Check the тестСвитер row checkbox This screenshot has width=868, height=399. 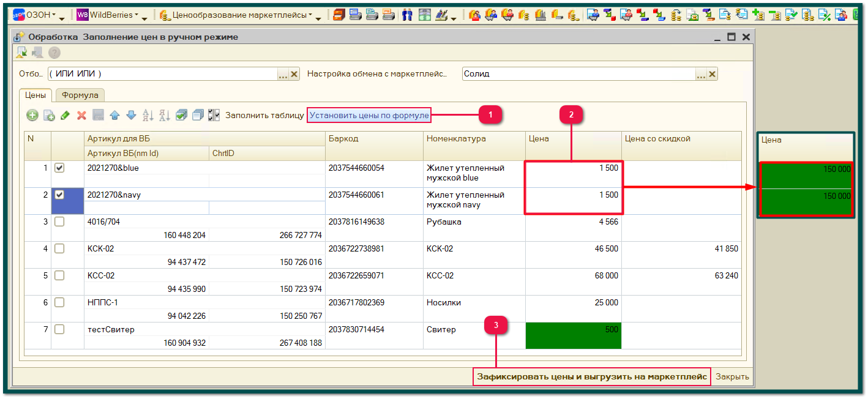59,329
